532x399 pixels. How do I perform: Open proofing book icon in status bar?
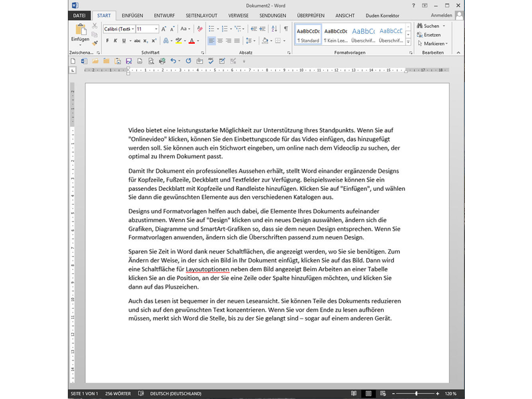141,394
